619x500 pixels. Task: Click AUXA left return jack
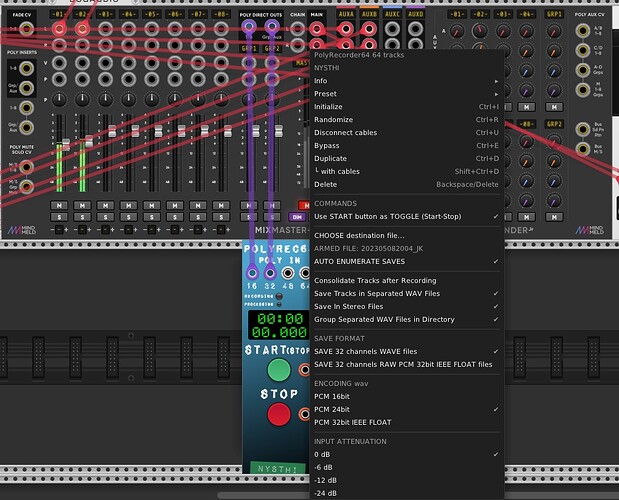pos(345,29)
